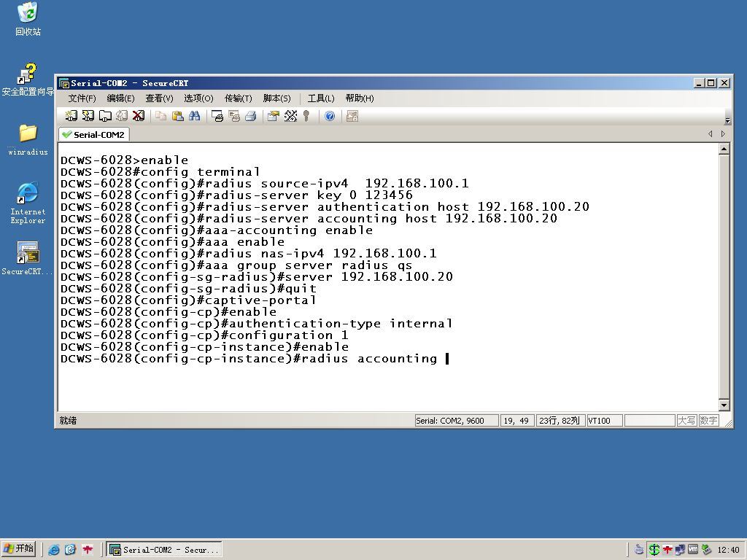Image resolution: width=747 pixels, height=560 pixels.
Task: Click the '23行, 82列' status field
Action: [x=560, y=421]
